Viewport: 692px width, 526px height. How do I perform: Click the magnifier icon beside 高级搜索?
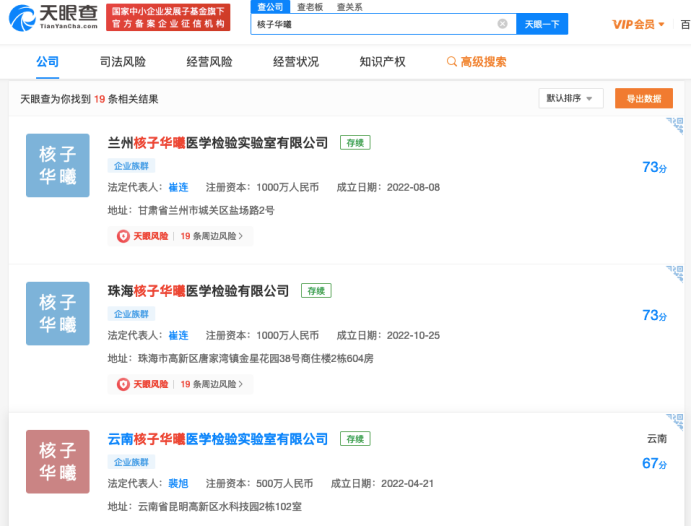pyautogui.click(x=452, y=62)
